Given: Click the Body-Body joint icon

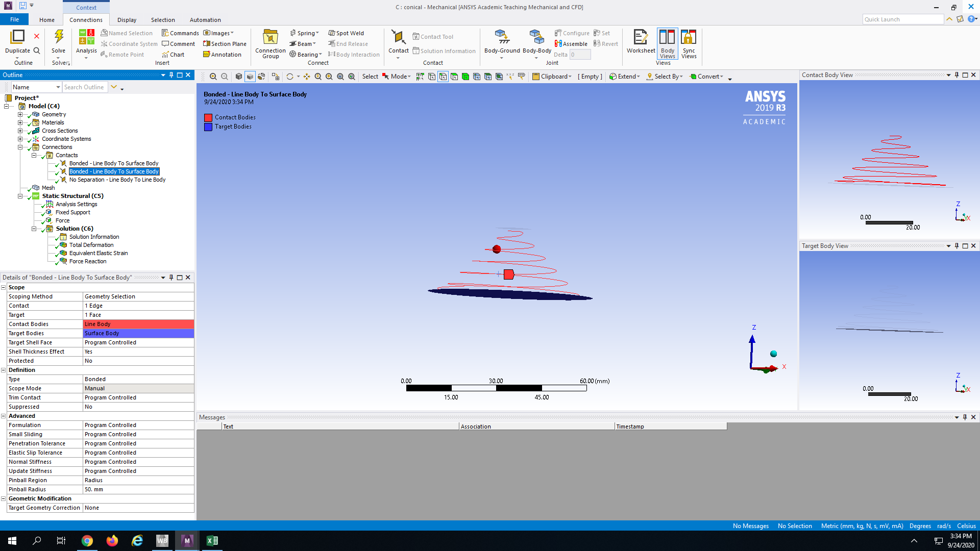Looking at the screenshot, I should click(536, 37).
